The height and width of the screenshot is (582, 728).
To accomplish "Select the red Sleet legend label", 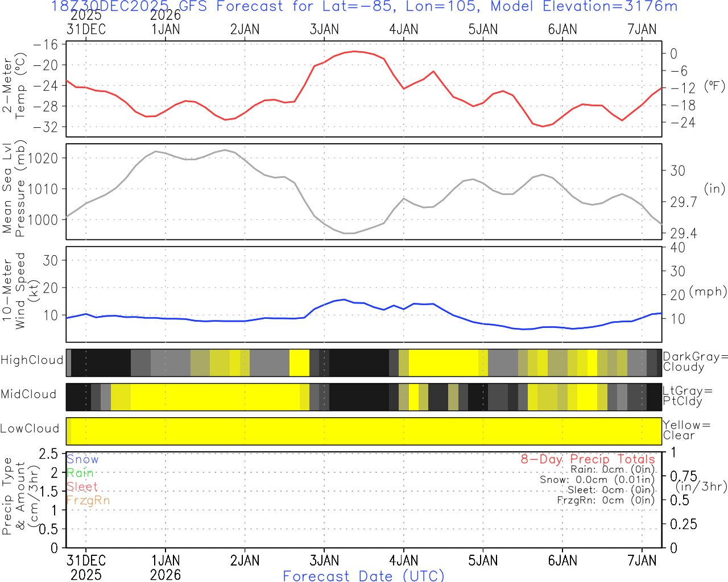I will [x=82, y=487].
